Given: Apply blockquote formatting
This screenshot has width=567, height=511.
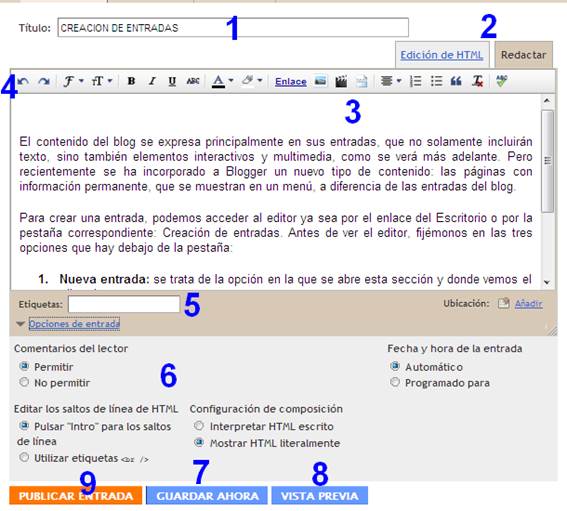Looking at the screenshot, I should coord(456,81).
